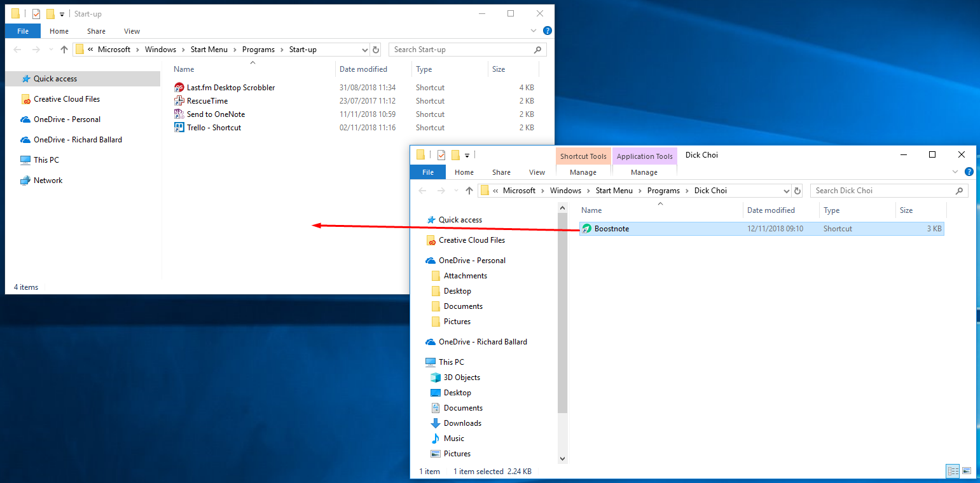
Task: Click search magnifier in Start-up search box
Action: [x=538, y=50]
